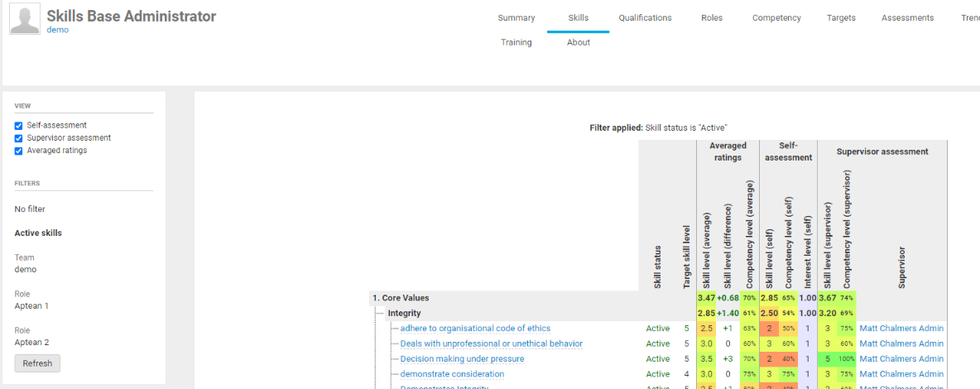980x389 pixels.
Task: Select the Assessments tab
Action: 907,17
